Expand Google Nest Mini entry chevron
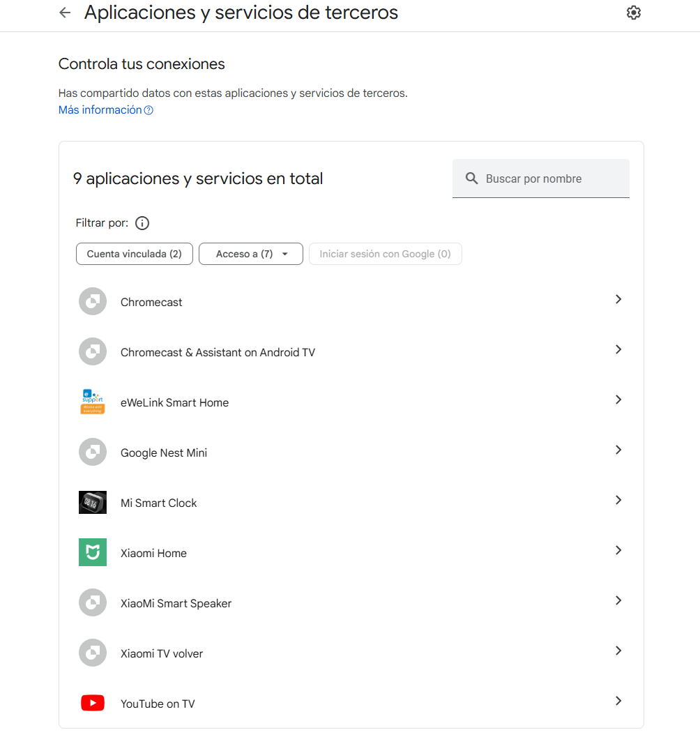The image size is (700, 737). pyautogui.click(x=618, y=450)
